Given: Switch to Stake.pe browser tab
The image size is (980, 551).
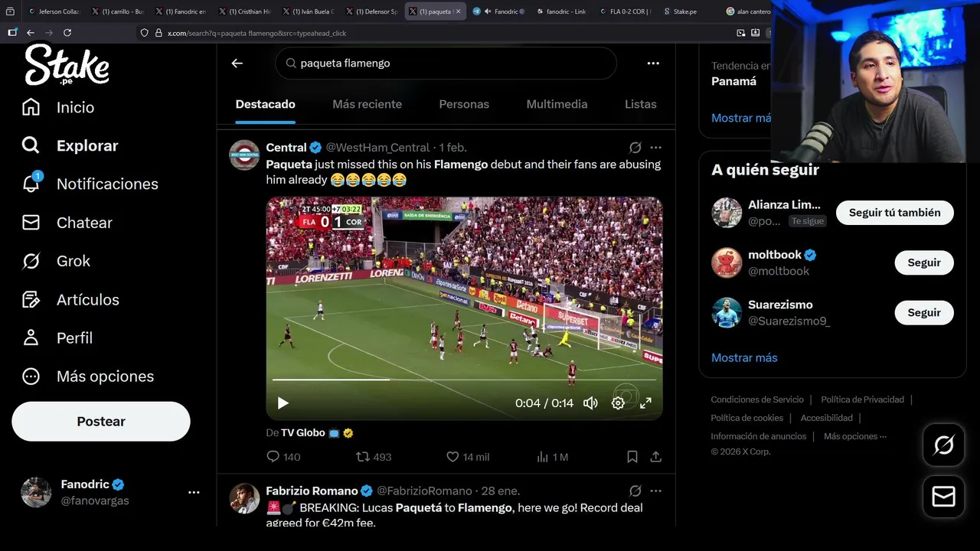Looking at the screenshot, I should pyautogui.click(x=685, y=11).
